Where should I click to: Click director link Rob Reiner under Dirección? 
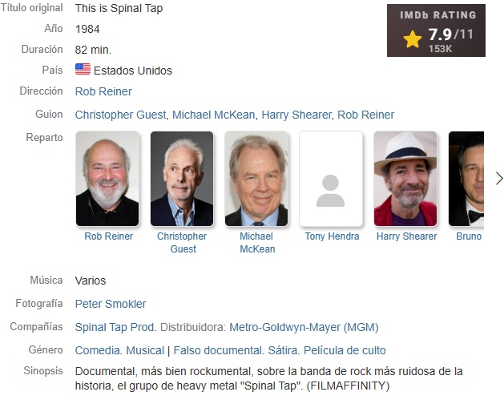coord(103,91)
